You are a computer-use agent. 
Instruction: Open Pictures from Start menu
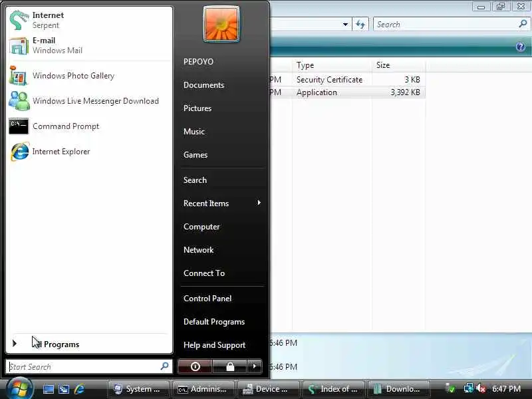(x=198, y=108)
